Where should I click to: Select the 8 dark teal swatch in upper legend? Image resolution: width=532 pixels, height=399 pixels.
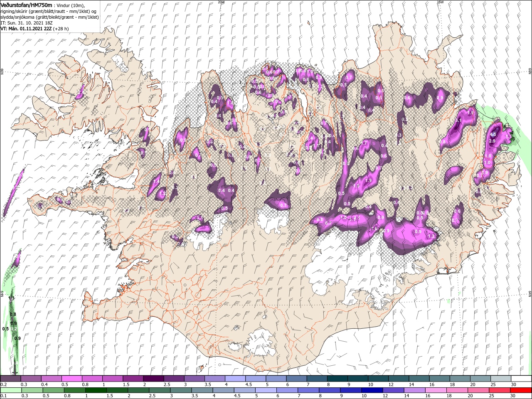337,379
